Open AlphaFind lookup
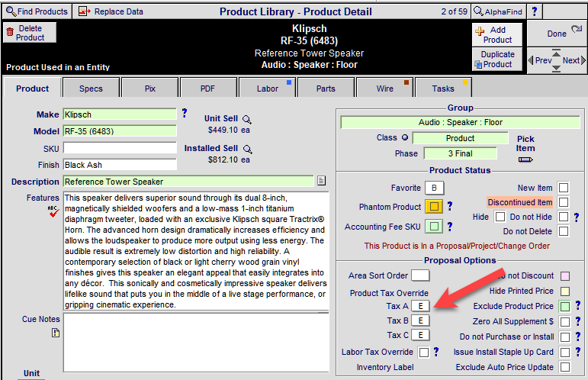588x380 pixels. [498, 11]
